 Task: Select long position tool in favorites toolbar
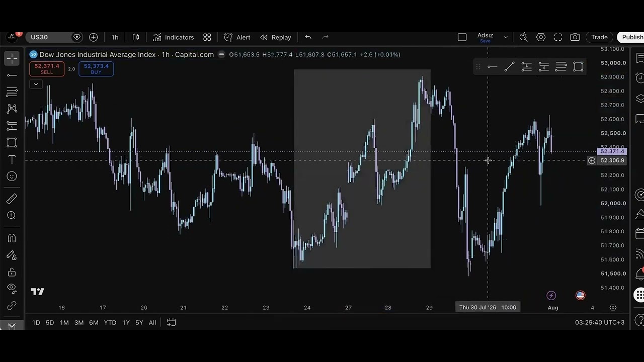(x=526, y=66)
